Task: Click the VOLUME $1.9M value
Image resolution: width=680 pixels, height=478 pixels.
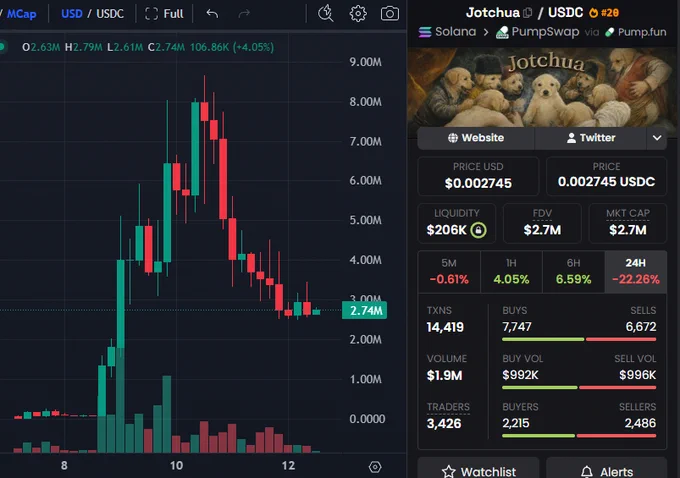Action: pos(444,375)
